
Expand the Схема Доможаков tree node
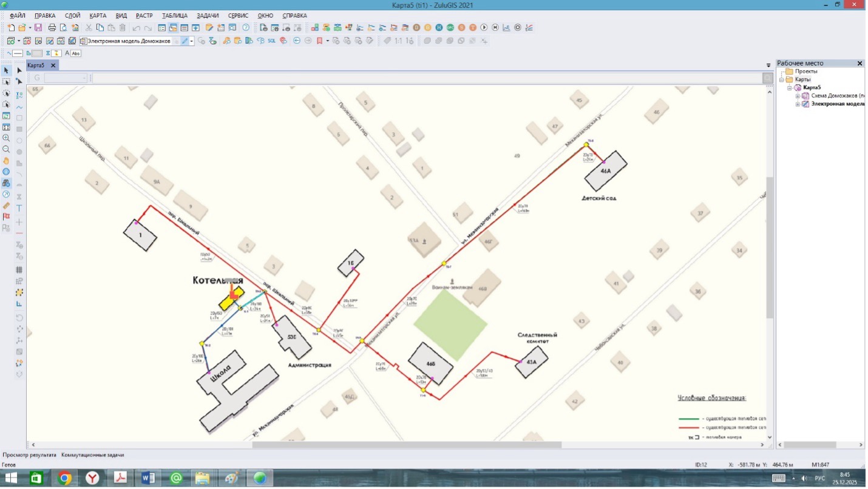pos(798,96)
